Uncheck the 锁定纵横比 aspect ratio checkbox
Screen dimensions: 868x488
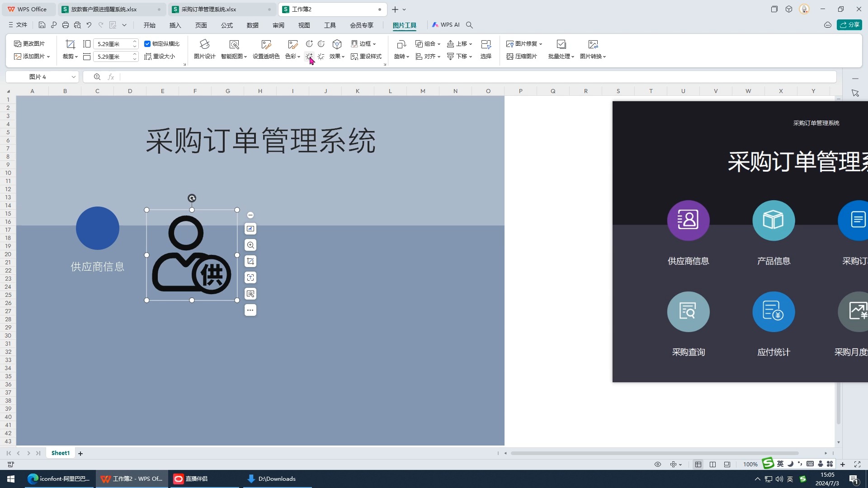147,43
